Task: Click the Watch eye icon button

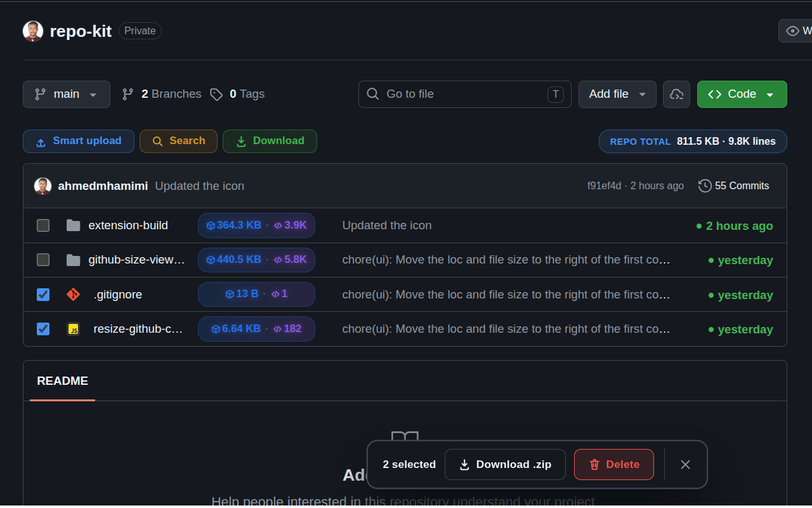Action: point(796,30)
